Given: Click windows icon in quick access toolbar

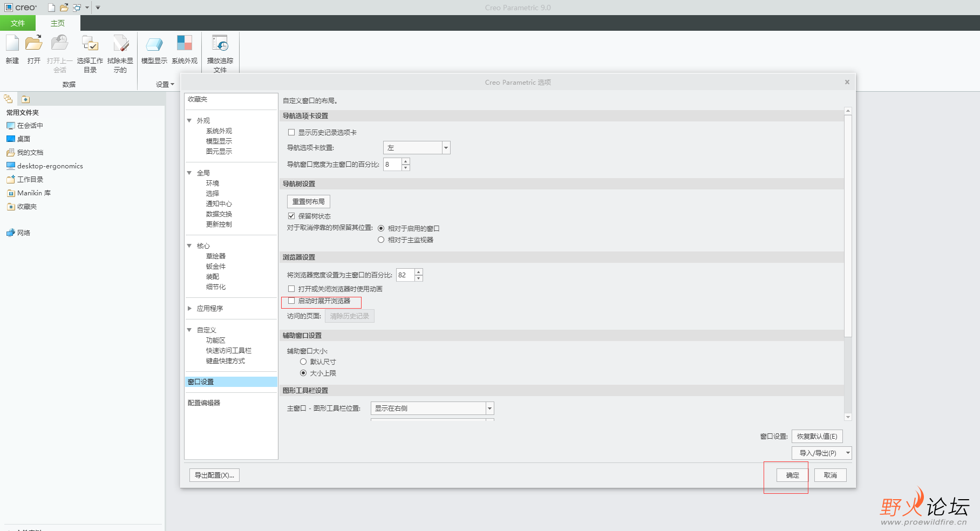Looking at the screenshot, I should [77, 8].
